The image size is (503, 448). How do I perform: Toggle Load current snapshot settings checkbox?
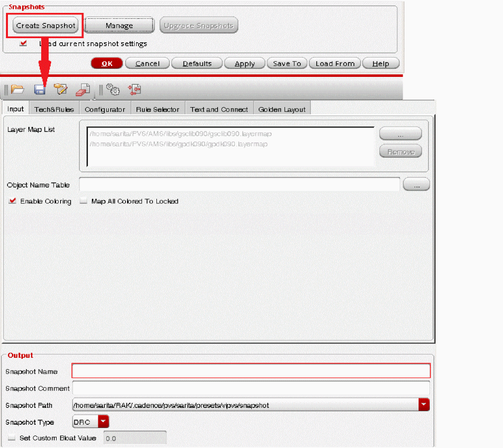pos(23,43)
